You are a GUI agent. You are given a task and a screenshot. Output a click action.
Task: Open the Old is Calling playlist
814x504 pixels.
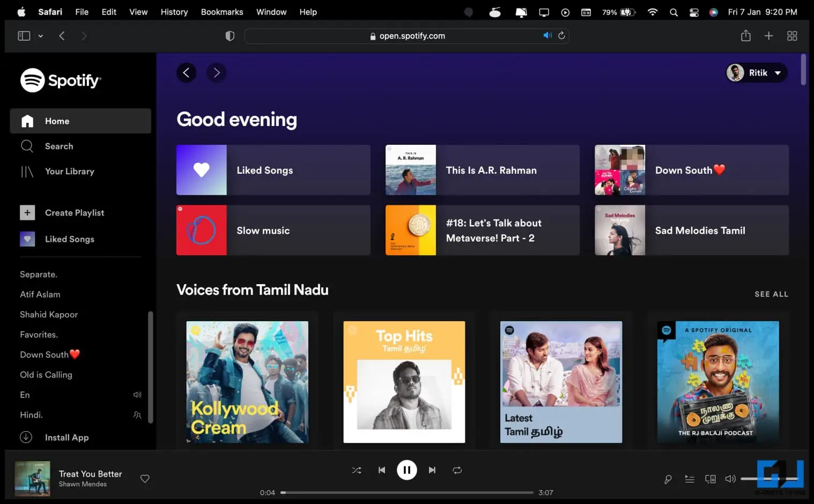(x=46, y=375)
